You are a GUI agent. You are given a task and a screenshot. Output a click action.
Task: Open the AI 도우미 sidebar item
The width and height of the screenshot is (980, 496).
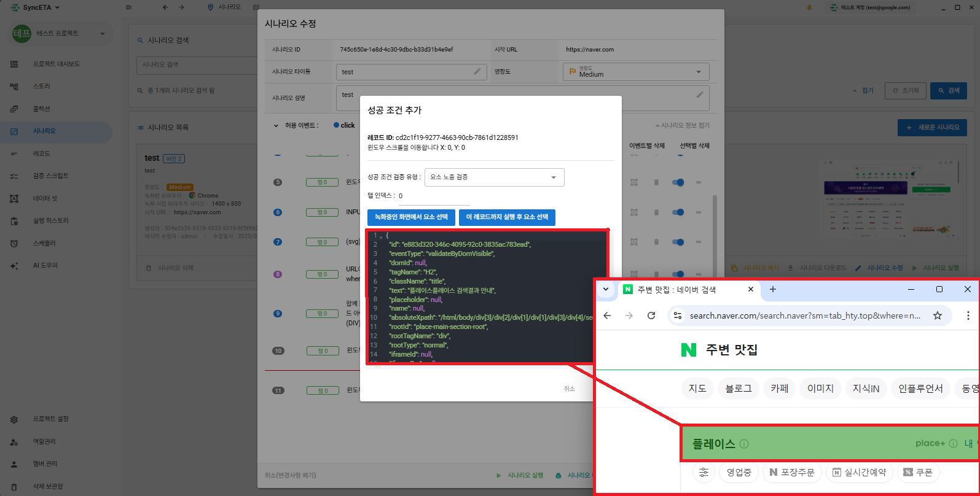pos(45,265)
